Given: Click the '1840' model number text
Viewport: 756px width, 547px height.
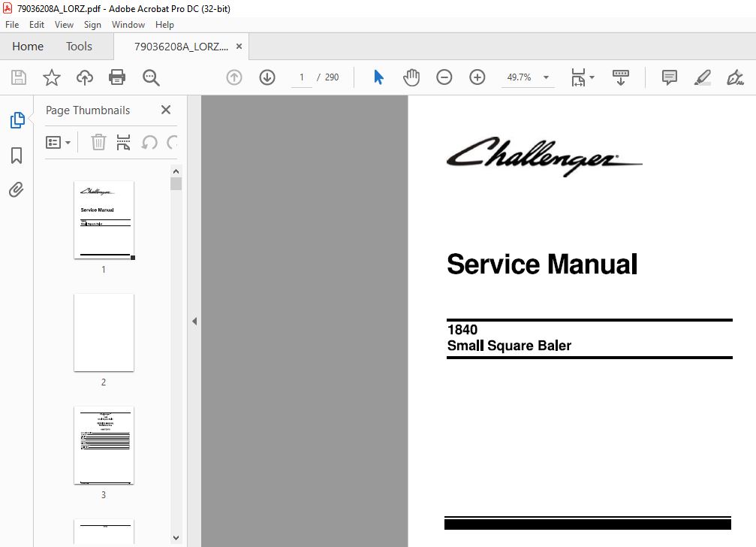Looking at the screenshot, I should click(462, 329).
